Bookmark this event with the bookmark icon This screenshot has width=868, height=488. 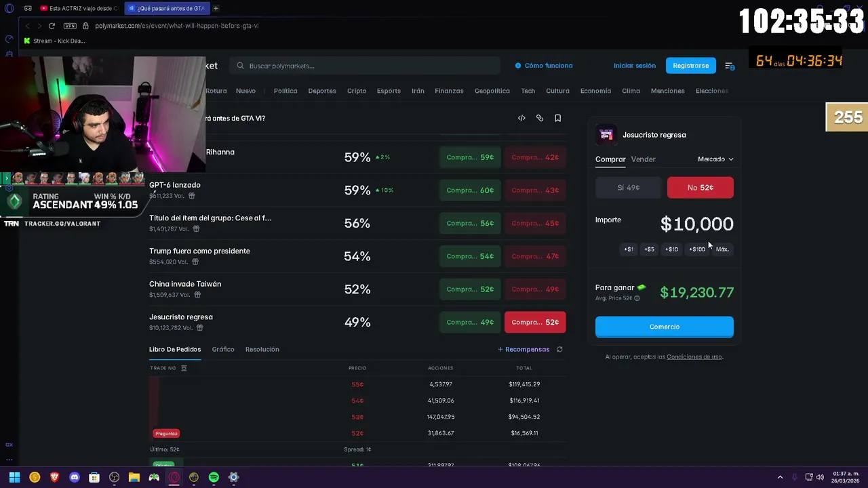coord(558,118)
